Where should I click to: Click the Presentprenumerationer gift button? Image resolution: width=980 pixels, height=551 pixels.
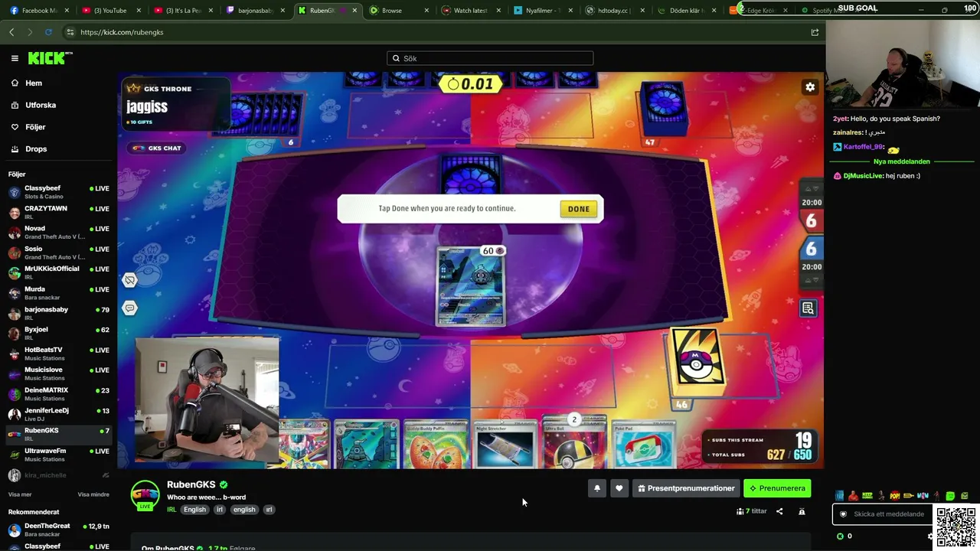point(686,488)
